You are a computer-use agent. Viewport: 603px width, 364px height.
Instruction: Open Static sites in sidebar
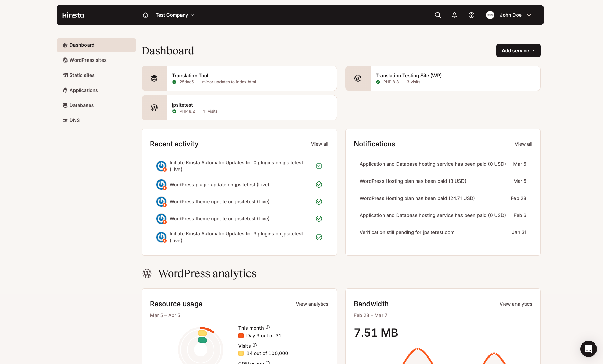[96, 75]
